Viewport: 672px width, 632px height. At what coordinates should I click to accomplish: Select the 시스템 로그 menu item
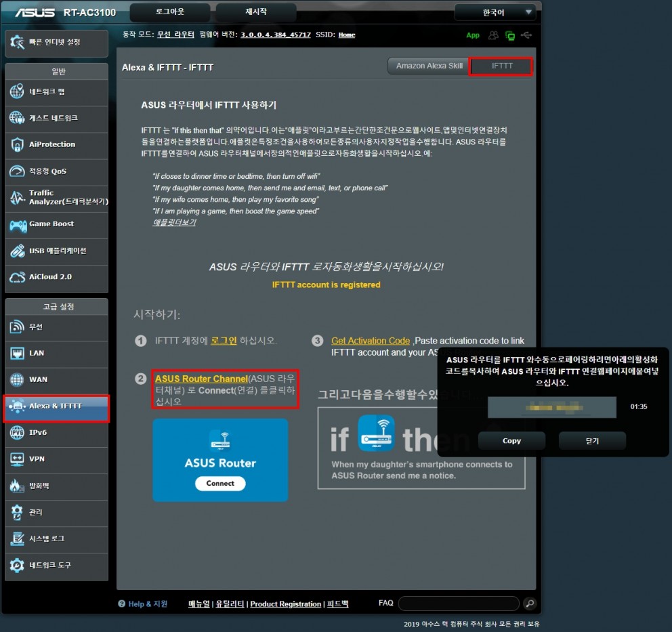[57, 539]
